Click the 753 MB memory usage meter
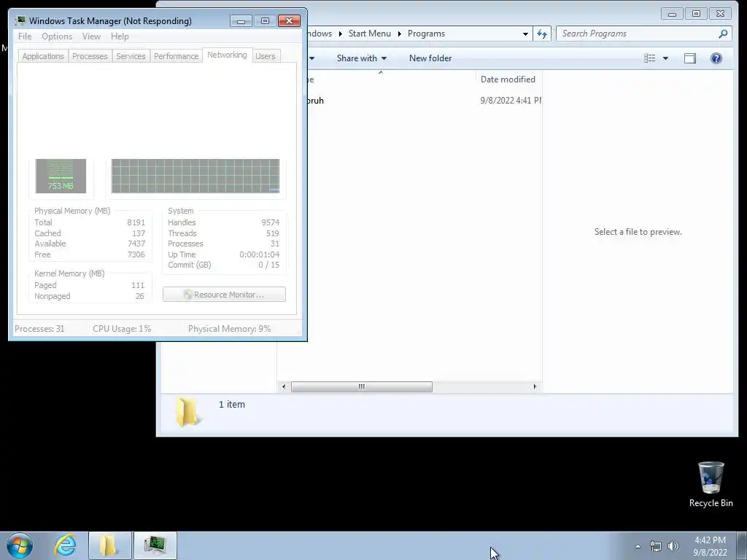 pyautogui.click(x=61, y=176)
